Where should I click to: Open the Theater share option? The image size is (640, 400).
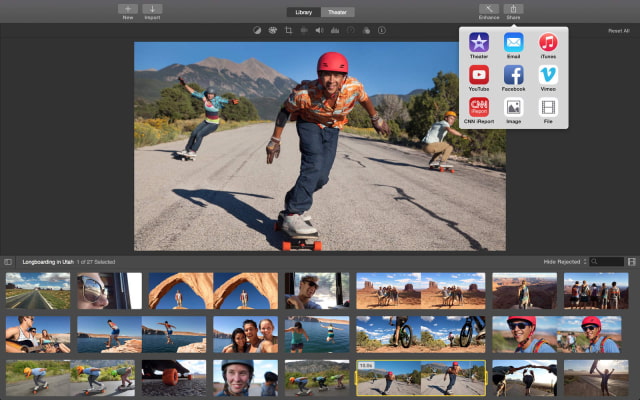(479, 42)
